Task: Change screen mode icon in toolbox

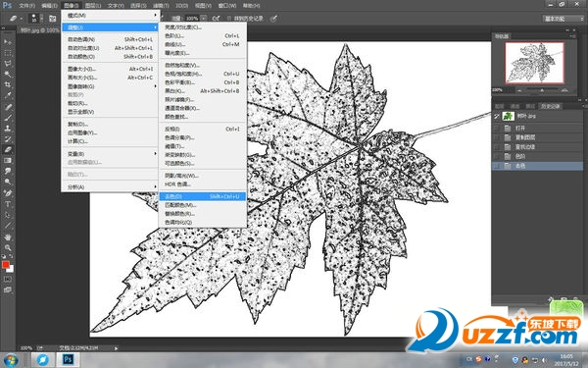Action: [x=8, y=289]
